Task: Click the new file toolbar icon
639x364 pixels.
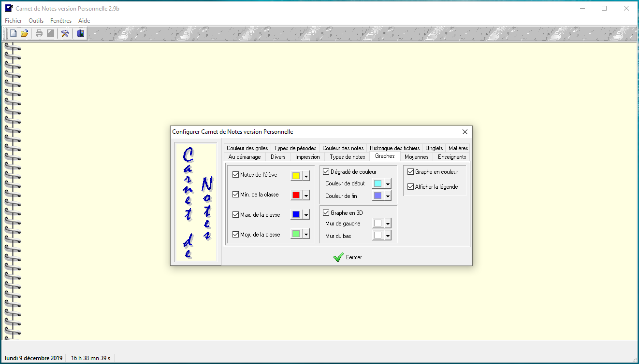Action: (x=14, y=33)
